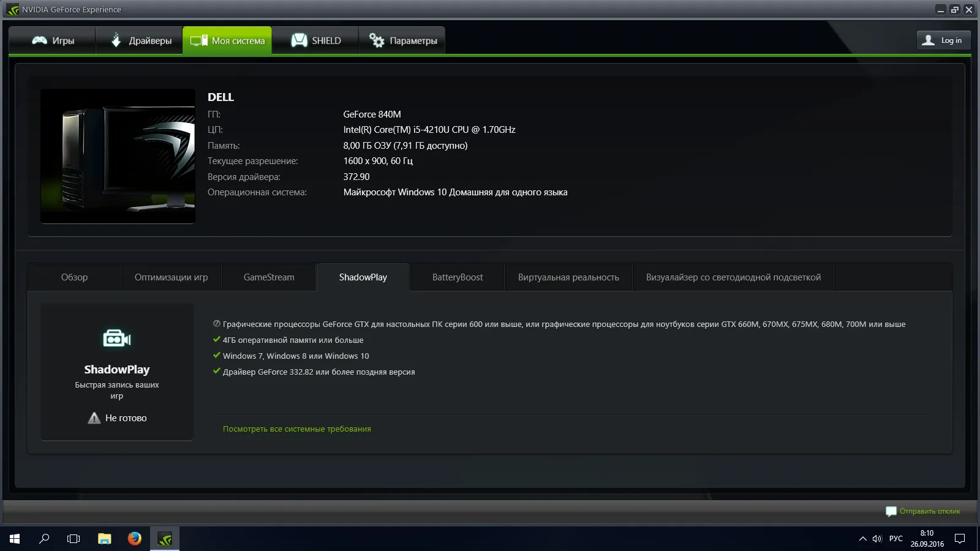The height and width of the screenshot is (551, 980).
Task: Open the Игры tab
Action: click(53, 40)
